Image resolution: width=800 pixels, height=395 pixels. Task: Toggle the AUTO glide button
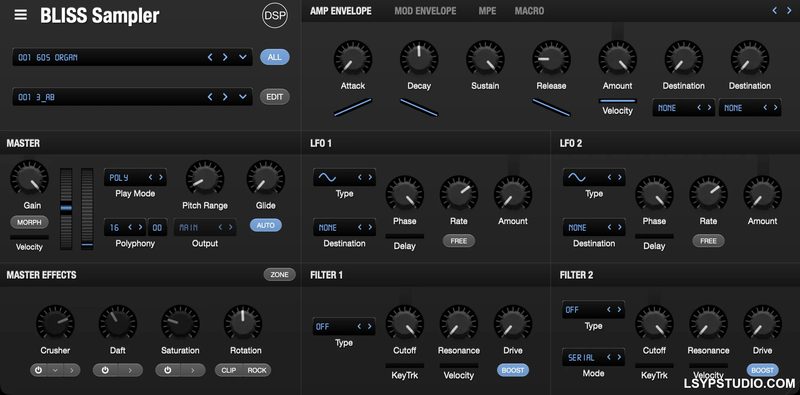tap(266, 225)
